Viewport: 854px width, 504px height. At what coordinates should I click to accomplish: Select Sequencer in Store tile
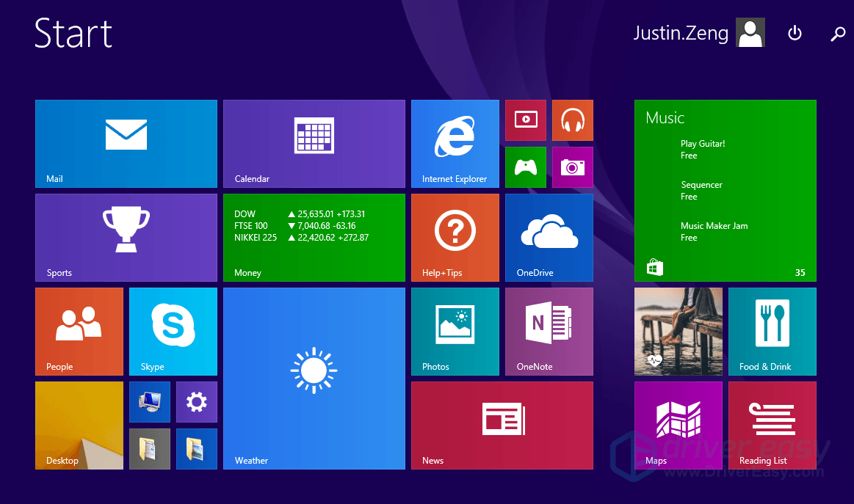701,191
